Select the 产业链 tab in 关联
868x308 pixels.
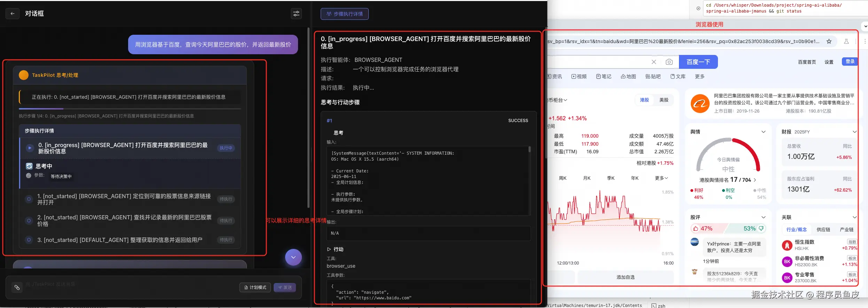click(846, 229)
